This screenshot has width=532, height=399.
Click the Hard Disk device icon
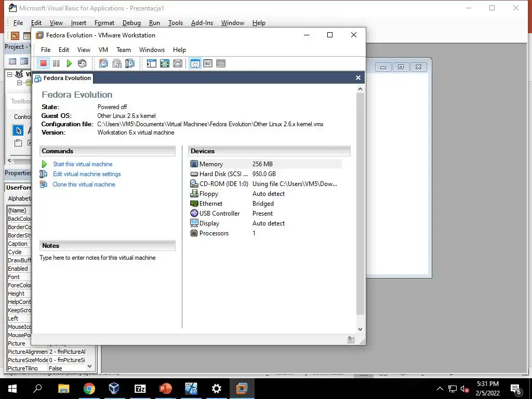point(194,174)
